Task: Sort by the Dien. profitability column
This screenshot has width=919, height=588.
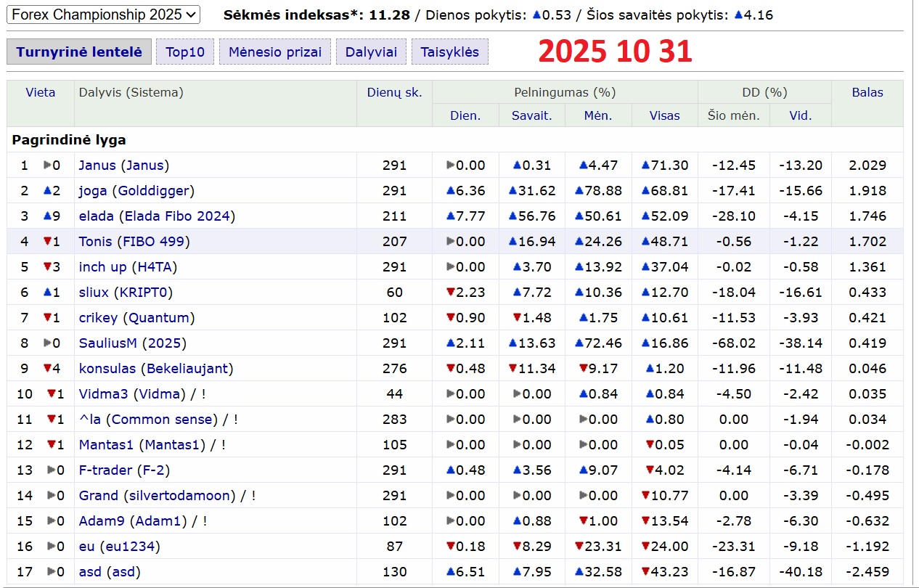Action: (465, 115)
